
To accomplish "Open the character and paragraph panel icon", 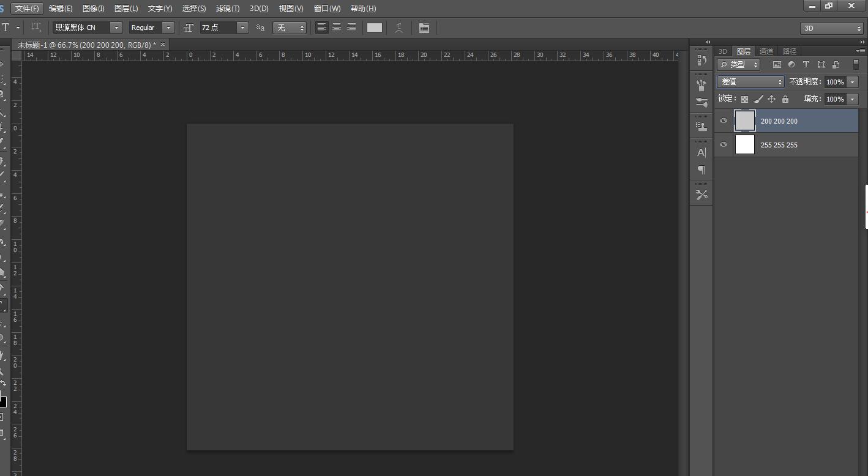I will (424, 28).
